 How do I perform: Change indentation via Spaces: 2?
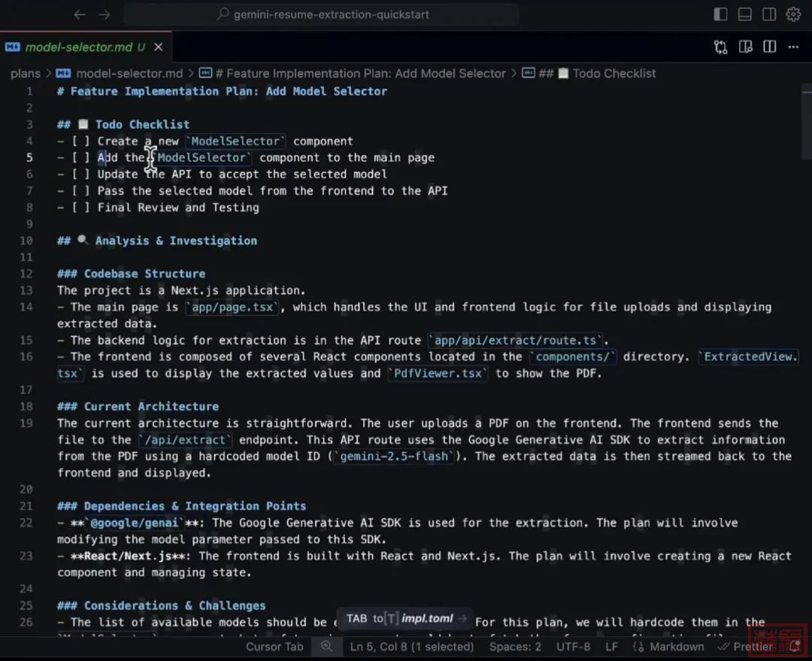click(x=515, y=646)
